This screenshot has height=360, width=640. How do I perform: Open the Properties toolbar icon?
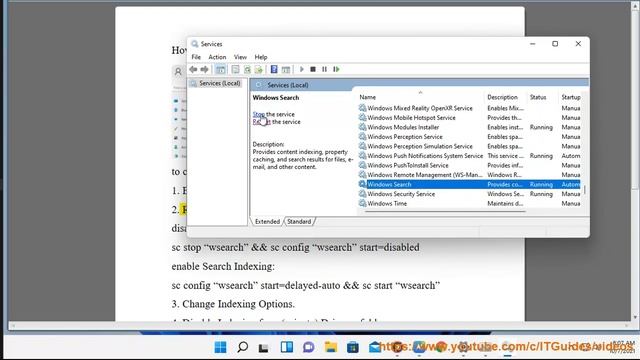[236, 69]
